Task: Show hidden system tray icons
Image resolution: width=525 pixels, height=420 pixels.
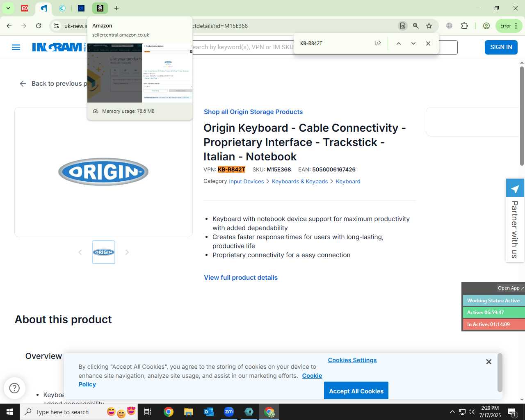Action: coord(452,412)
